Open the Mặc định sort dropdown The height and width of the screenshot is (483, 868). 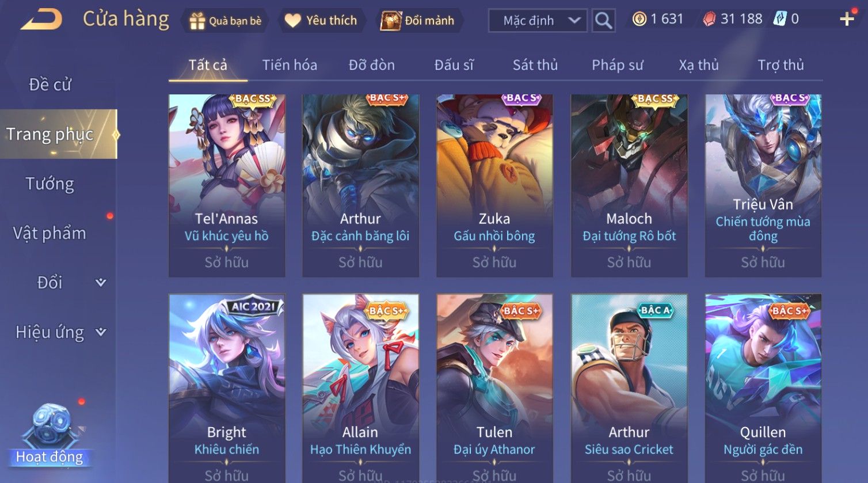[x=538, y=21]
